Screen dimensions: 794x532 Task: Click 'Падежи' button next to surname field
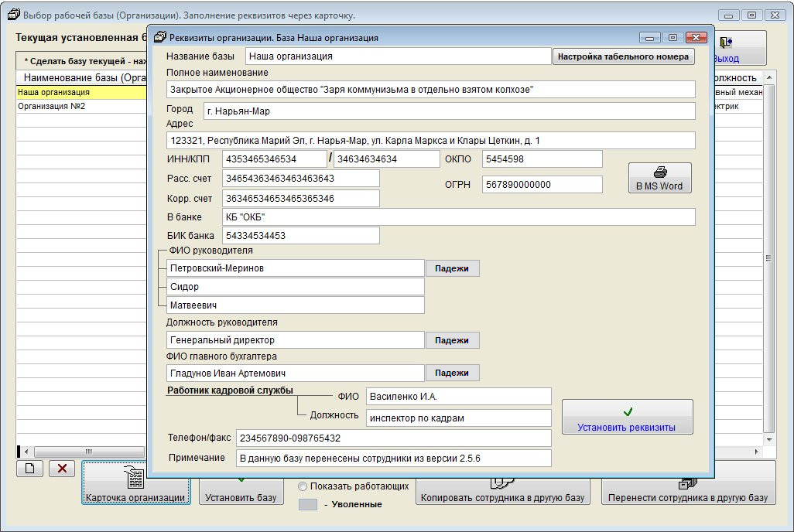[452, 268]
